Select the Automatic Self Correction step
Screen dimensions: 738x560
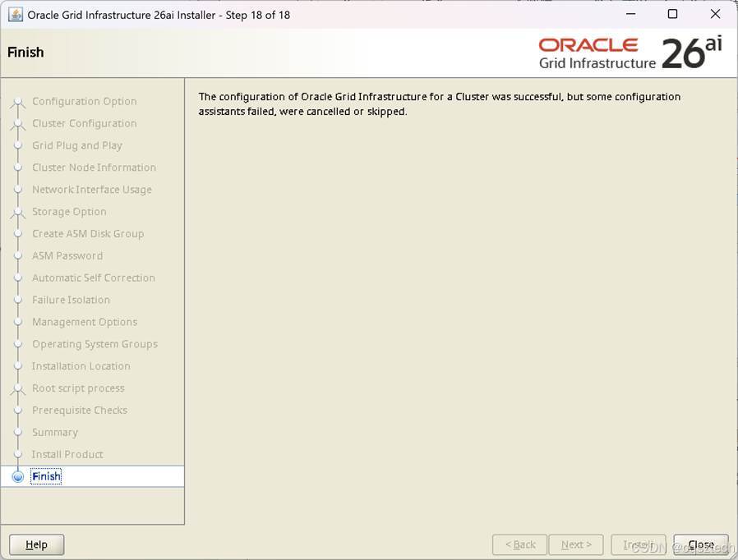point(93,278)
